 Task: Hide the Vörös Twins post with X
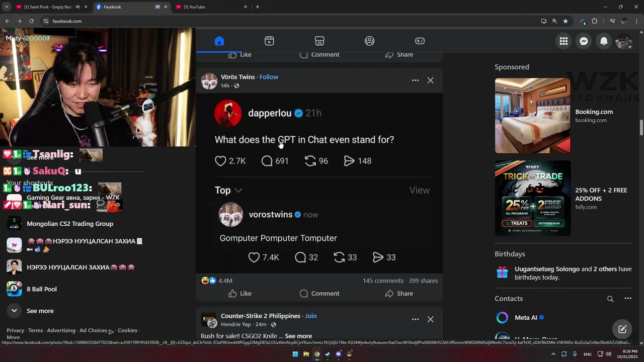point(430,80)
